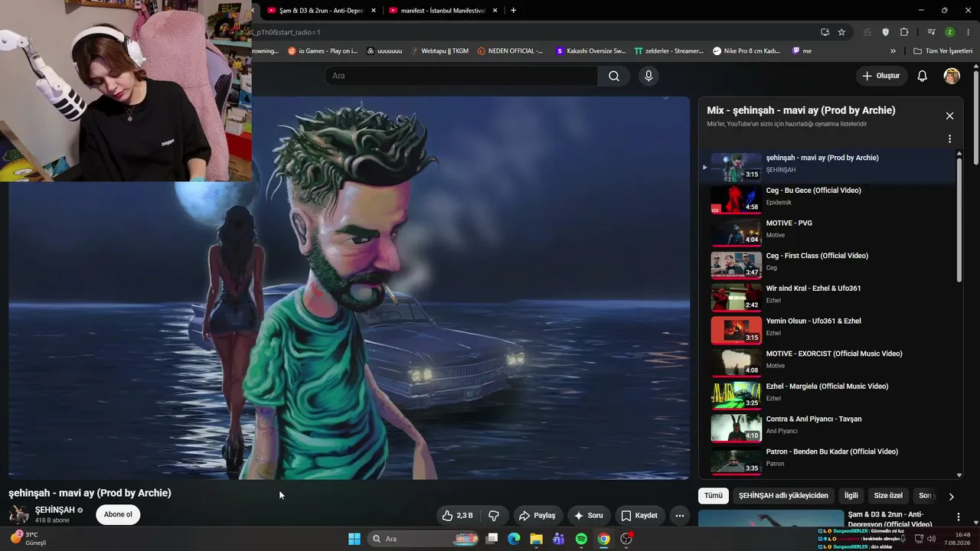Click the YouTube search magnifier button
The width and height of the screenshot is (980, 551).
click(614, 76)
